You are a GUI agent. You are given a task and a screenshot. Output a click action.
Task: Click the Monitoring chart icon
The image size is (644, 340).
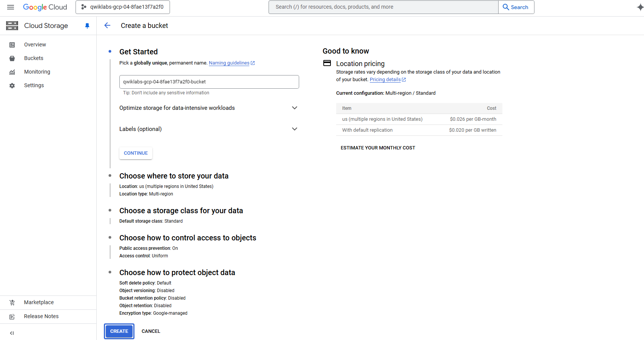[12, 72]
